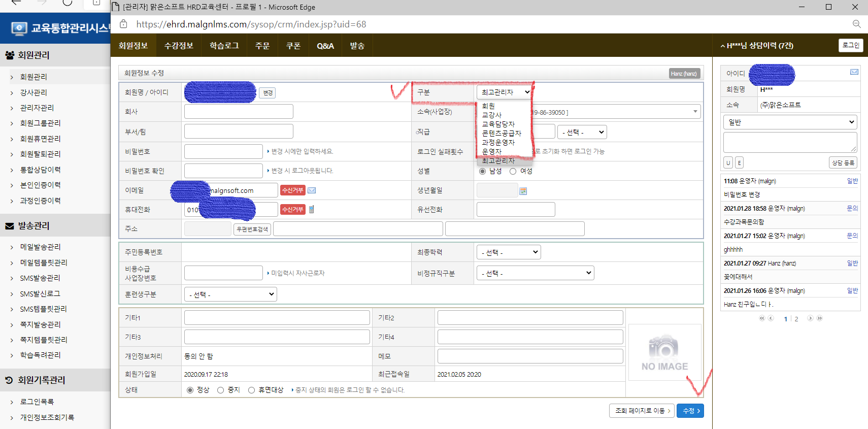868x429 pixels.
Task: Click the 회원관리 section people icon
Action: coord(10,55)
